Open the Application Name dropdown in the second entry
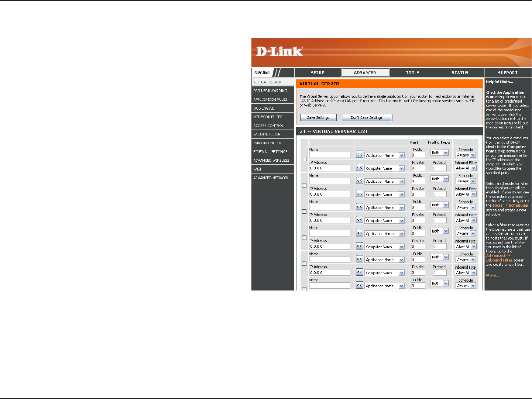This screenshot has height=399, width=532. [x=385, y=182]
